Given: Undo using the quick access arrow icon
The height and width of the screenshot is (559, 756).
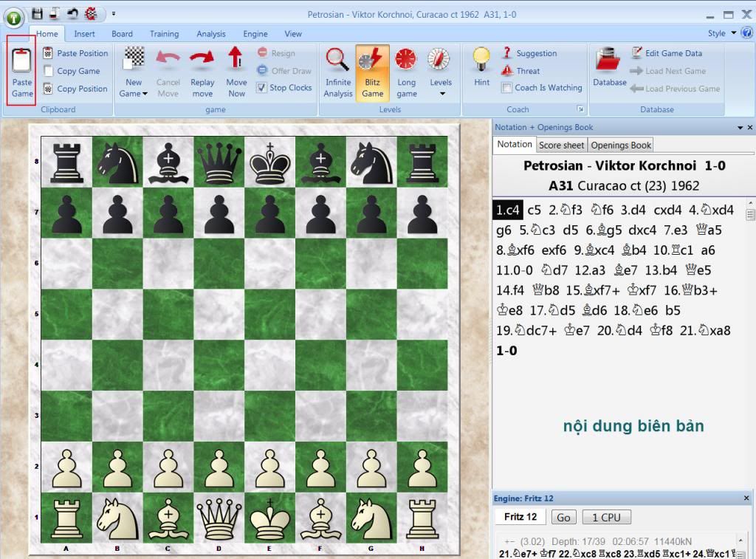Looking at the screenshot, I should click(x=73, y=13).
